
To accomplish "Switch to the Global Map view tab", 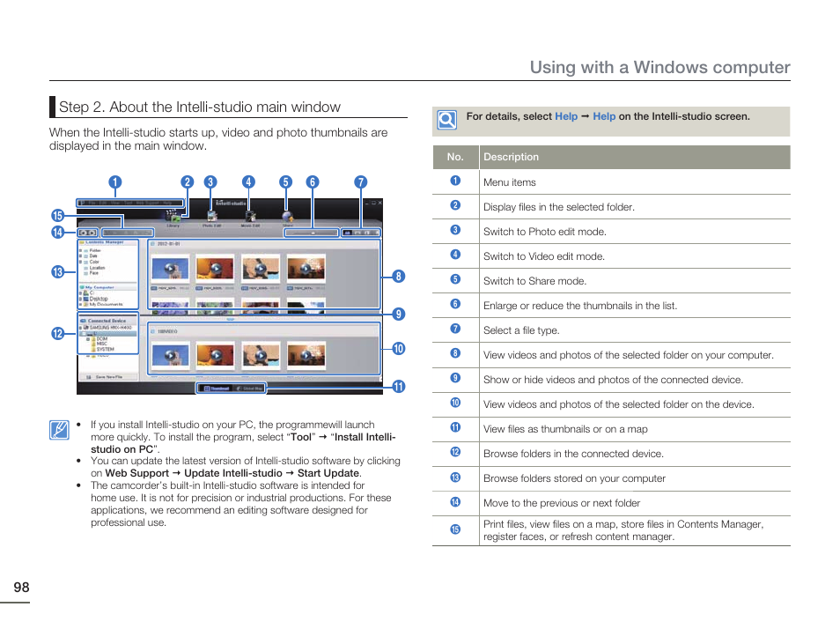I will (x=250, y=389).
